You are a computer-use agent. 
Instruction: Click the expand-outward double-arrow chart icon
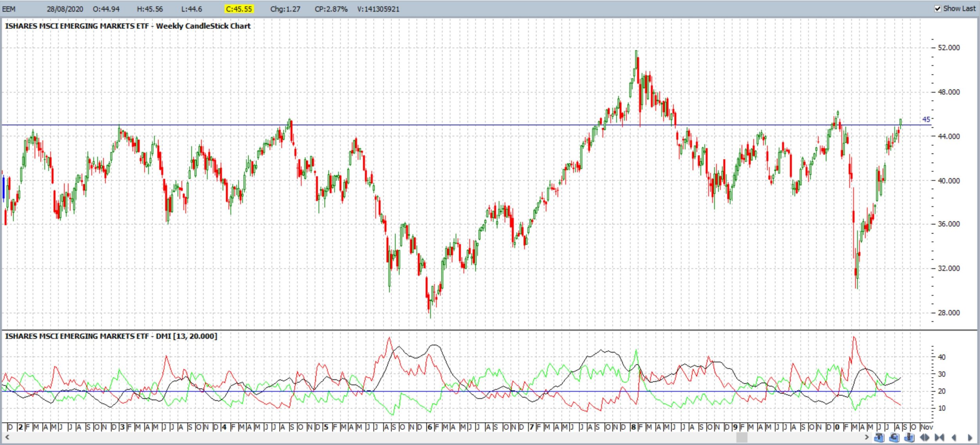(x=924, y=437)
